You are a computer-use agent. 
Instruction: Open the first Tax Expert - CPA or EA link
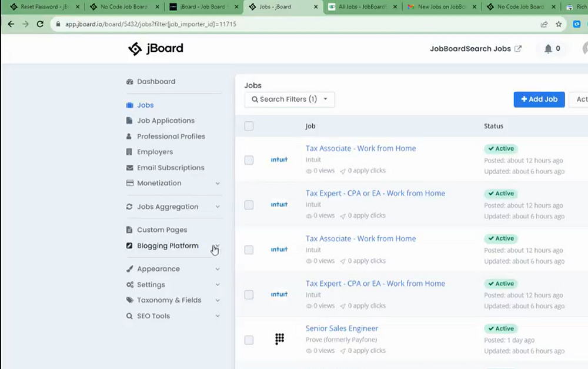click(x=375, y=193)
